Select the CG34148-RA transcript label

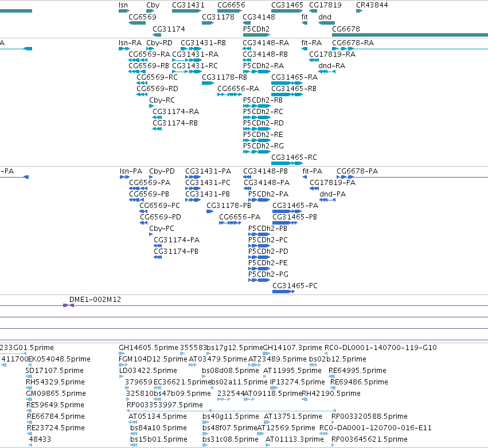tap(266, 42)
